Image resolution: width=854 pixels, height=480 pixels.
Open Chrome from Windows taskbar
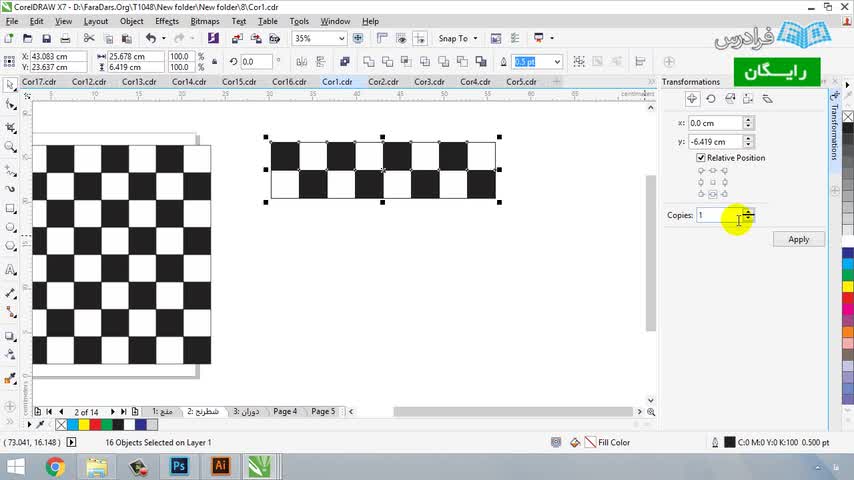click(55, 466)
